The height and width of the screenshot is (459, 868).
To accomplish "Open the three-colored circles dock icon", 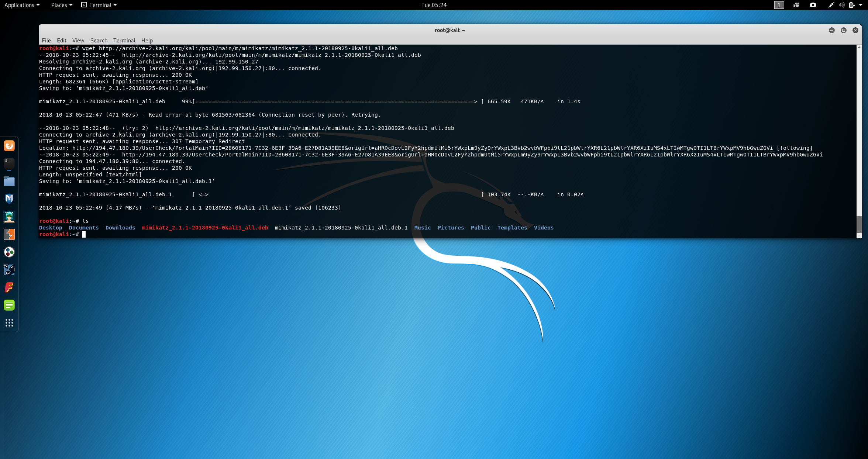I will pos(9,252).
